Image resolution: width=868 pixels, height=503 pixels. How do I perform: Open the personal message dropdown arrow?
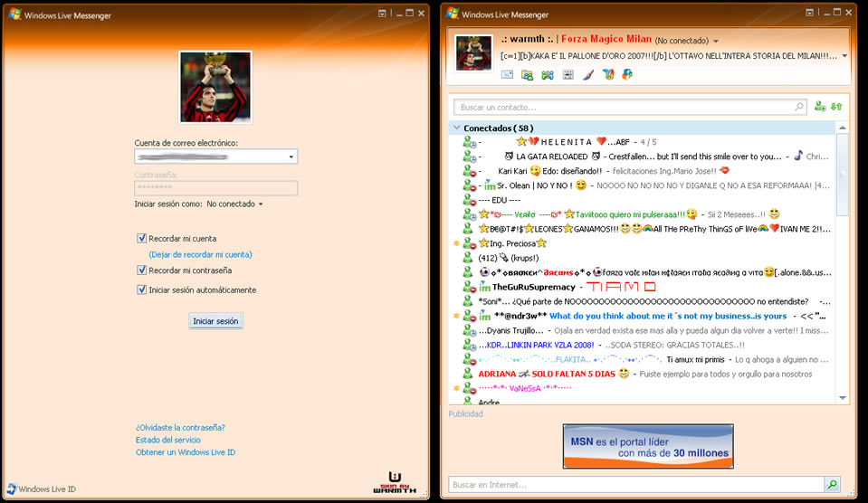click(x=844, y=56)
